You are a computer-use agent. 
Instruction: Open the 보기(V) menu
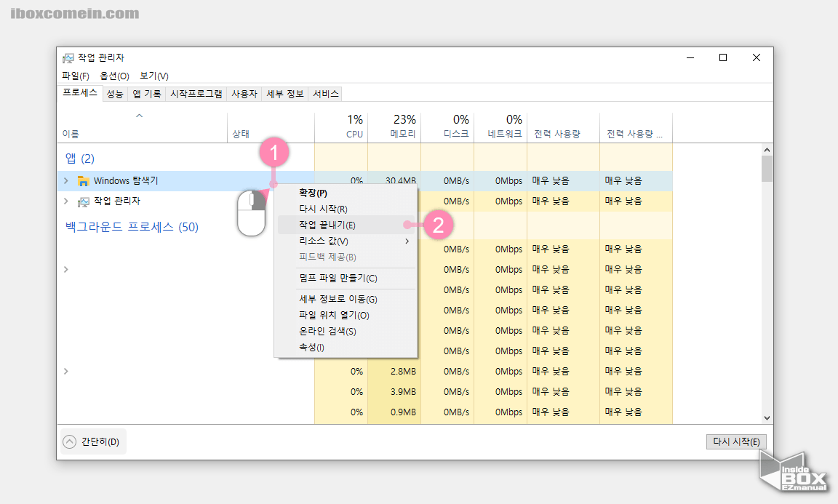[155, 76]
